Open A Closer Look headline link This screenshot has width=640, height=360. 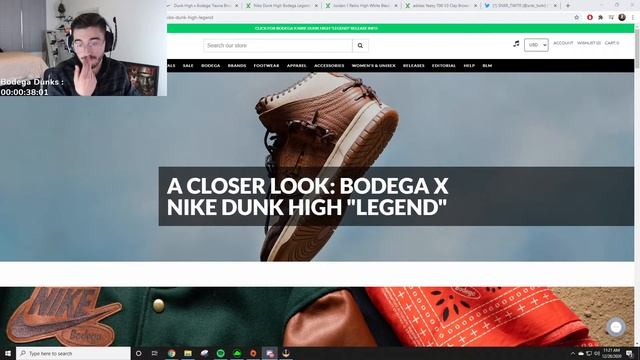point(307,196)
